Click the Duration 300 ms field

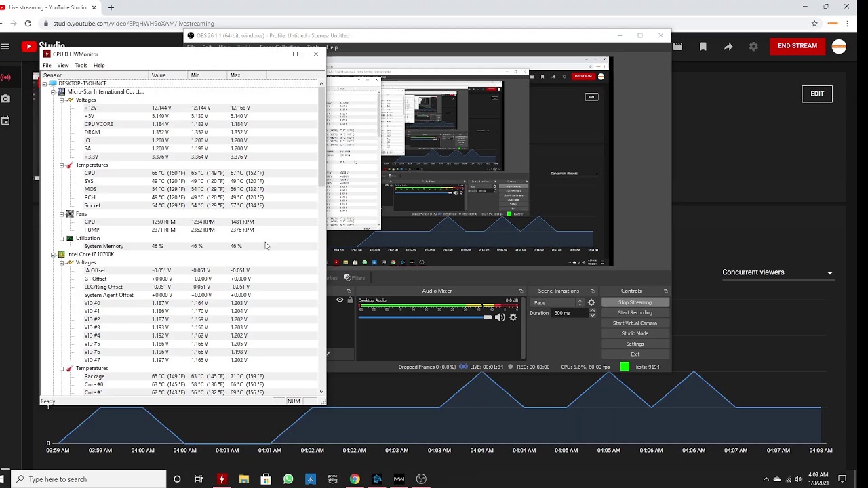[570, 313]
